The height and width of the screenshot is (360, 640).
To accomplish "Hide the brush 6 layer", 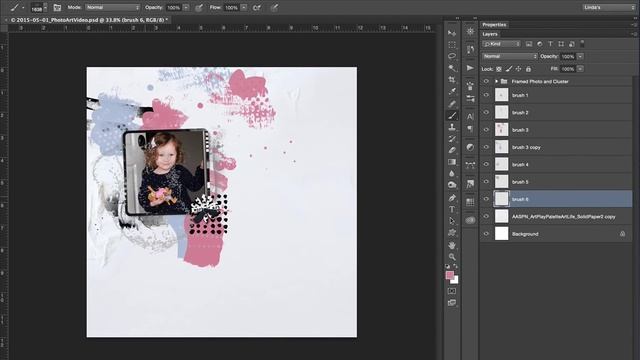I will (486, 199).
